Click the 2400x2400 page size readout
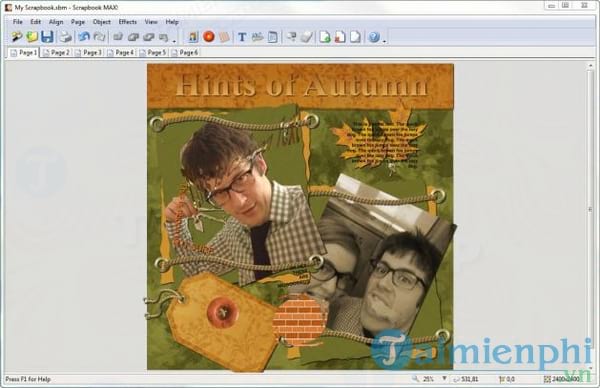The height and width of the screenshot is (388, 600). coord(567,379)
